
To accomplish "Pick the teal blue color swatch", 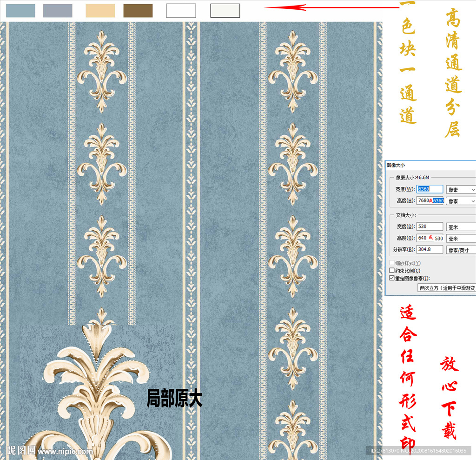I will pyautogui.click(x=20, y=11).
